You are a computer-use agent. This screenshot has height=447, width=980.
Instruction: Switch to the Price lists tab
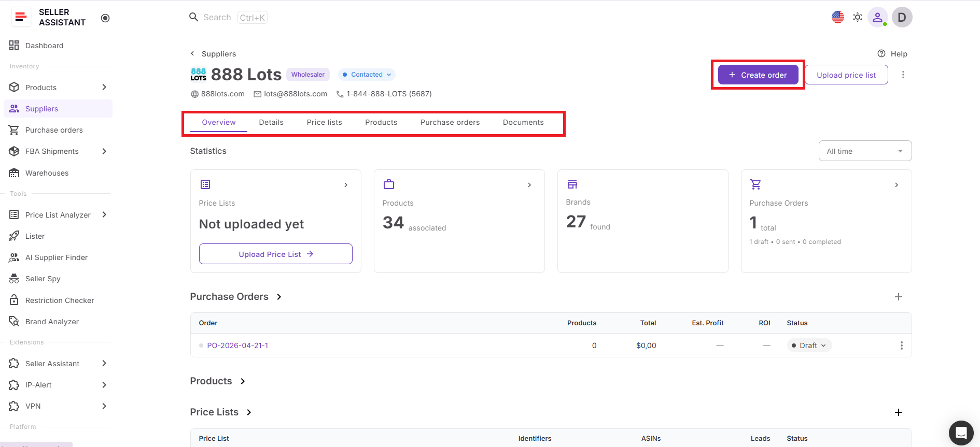click(x=325, y=122)
